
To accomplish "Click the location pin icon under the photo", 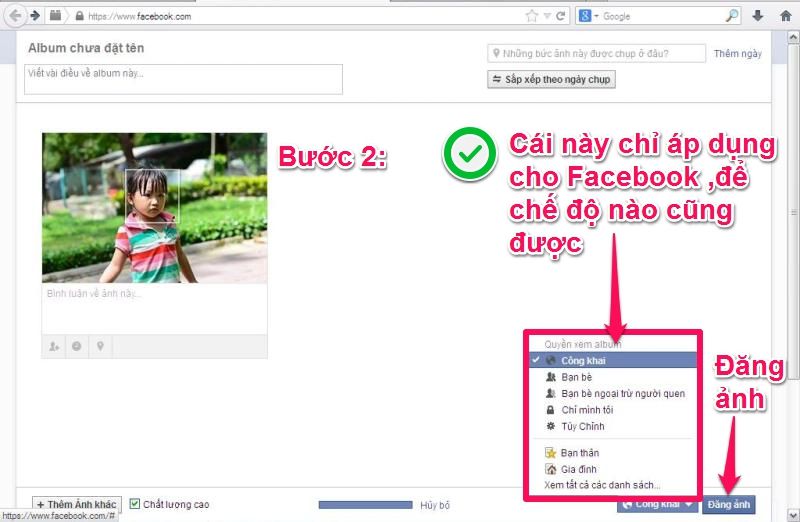I will point(101,346).
